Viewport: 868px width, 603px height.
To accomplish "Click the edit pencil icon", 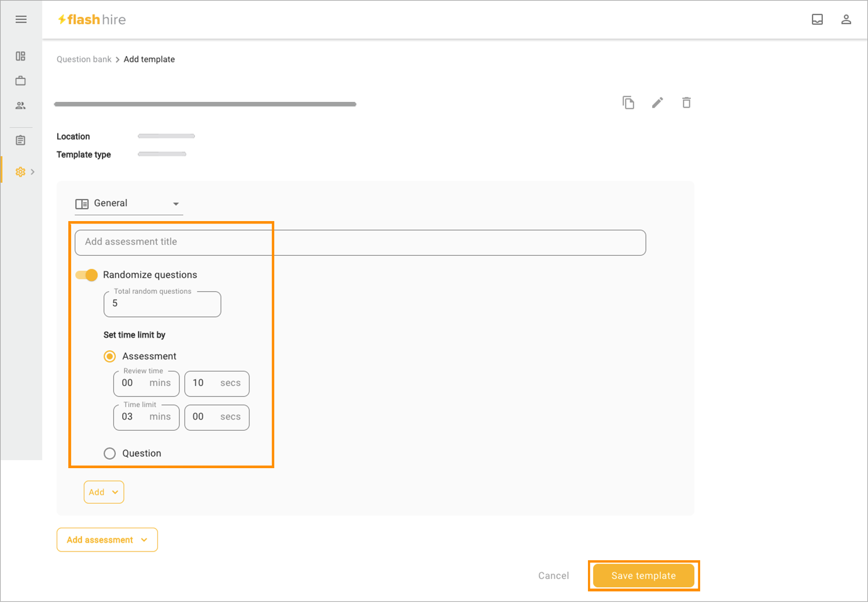I will click(657, 103).
